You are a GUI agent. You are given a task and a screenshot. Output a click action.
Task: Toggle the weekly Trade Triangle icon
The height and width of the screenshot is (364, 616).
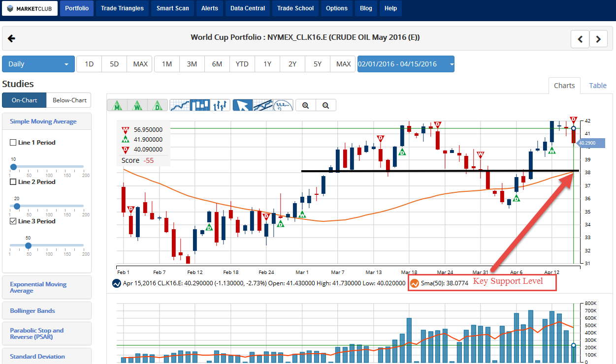(x=137, y=105)
